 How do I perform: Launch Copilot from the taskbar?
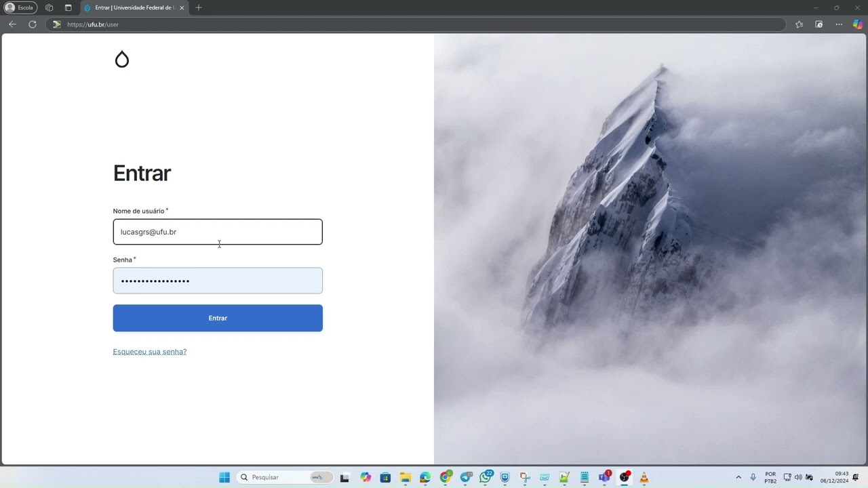point(366,477)
